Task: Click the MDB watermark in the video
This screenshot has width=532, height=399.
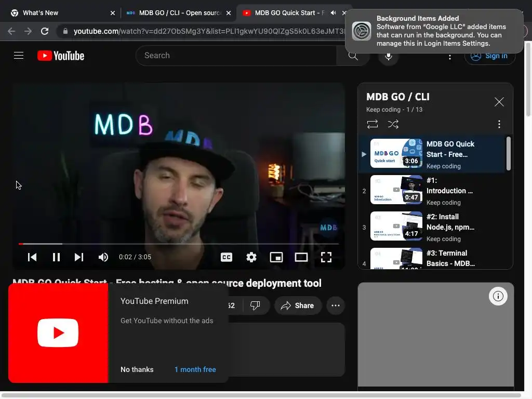Action: coord(328,228)
